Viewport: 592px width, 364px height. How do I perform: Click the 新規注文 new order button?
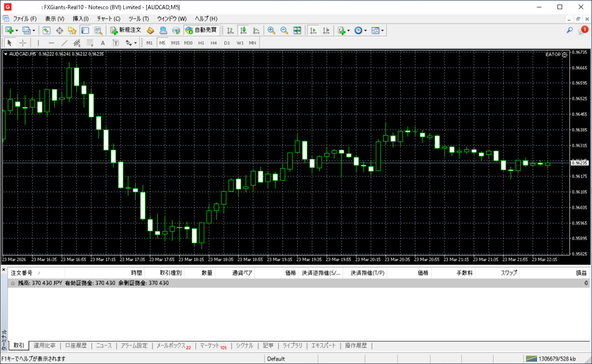126,30
